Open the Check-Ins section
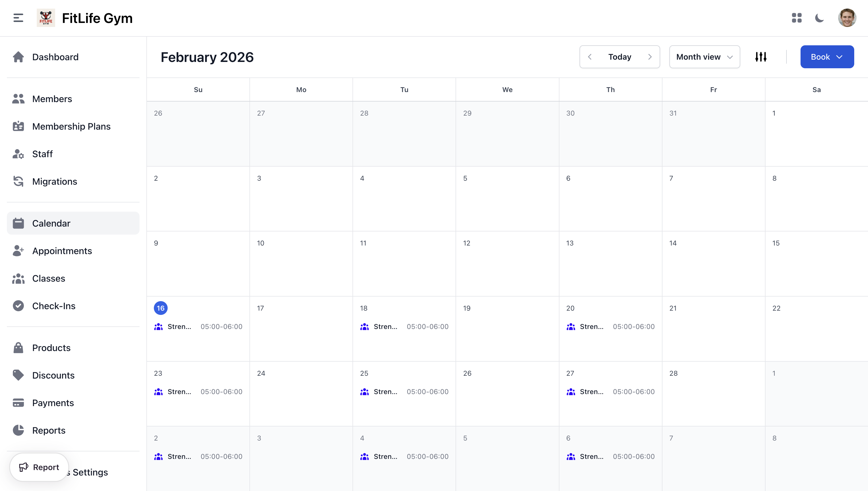Image resolution: width=868 pixels, height=491 pixels. tap(54, 306)
